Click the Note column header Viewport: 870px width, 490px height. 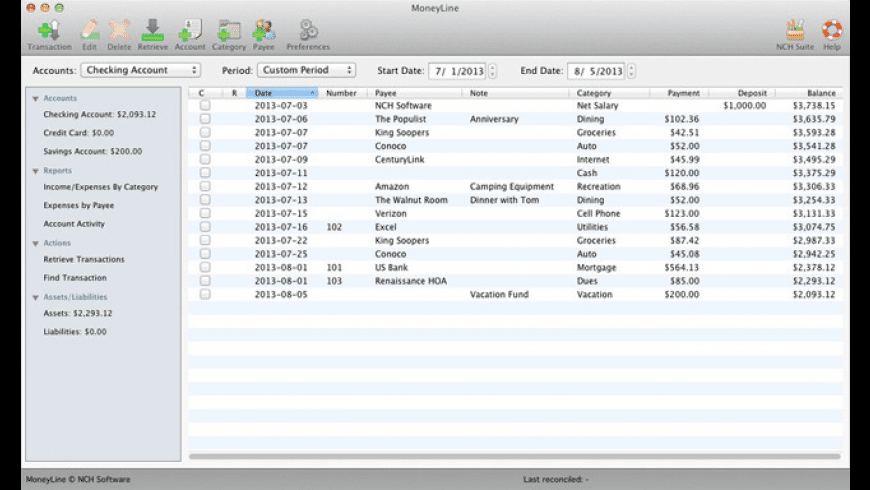click(x=515, y=93)
